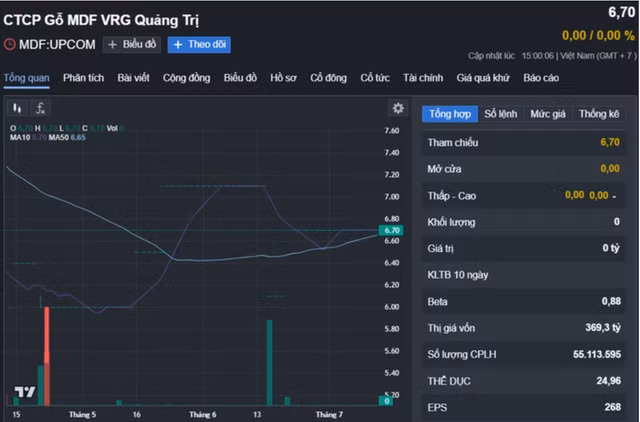
Task: Open chart settings gear icon
Action: tap(398, 108)
